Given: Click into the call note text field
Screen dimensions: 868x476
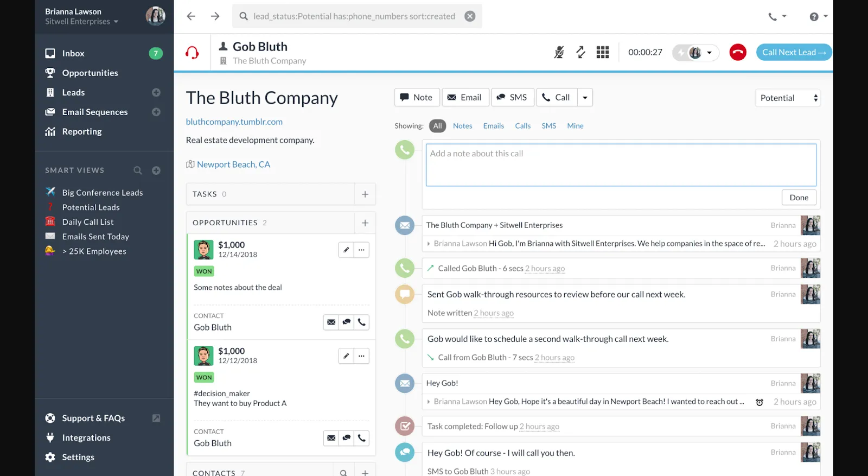Looking at the screenshot, I should [x=621, y=165].
